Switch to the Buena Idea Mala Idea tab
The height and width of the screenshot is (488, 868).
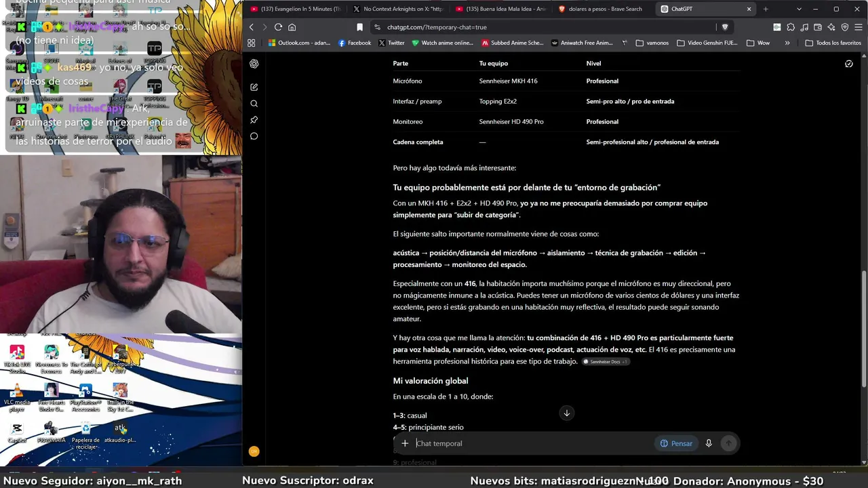coord(502,9)
